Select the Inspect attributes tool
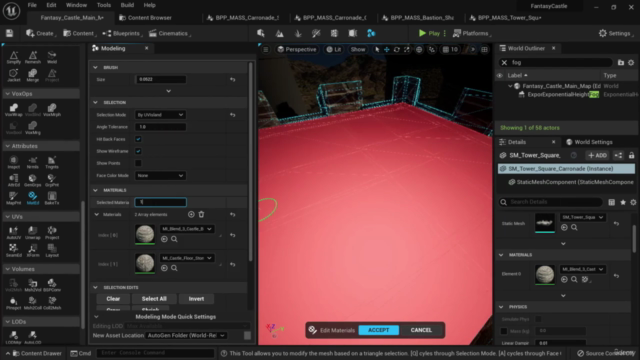This screenshot has width=640, height=360. tap(13, 162)
